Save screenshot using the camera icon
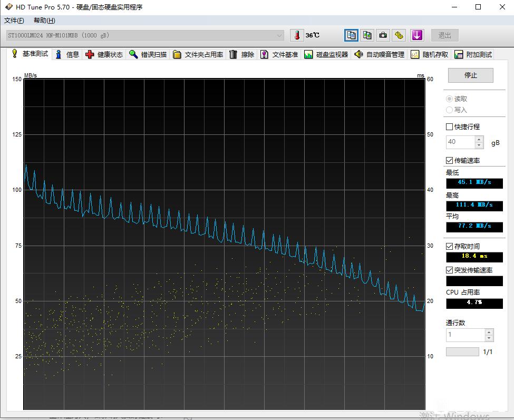Image resolution: width=514 pixels, height=420 pixels. (x=383, y=35)
